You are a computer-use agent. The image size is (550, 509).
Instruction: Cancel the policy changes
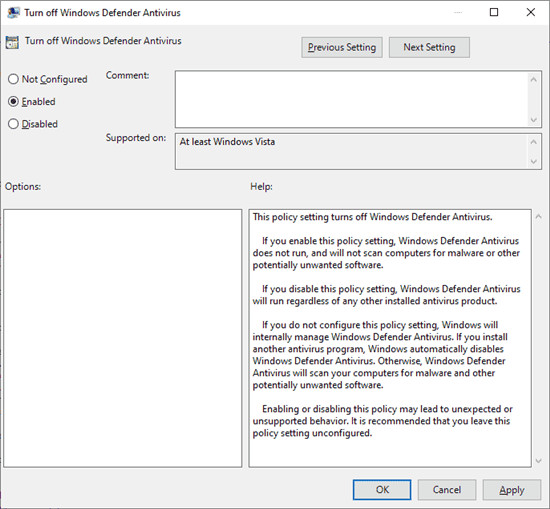447,490
